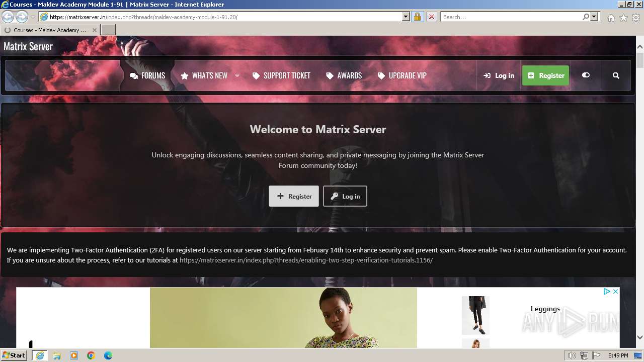Close the advertisement with its X icon
The width and height of the screenshot is (644, 362).
click(615, 291)
